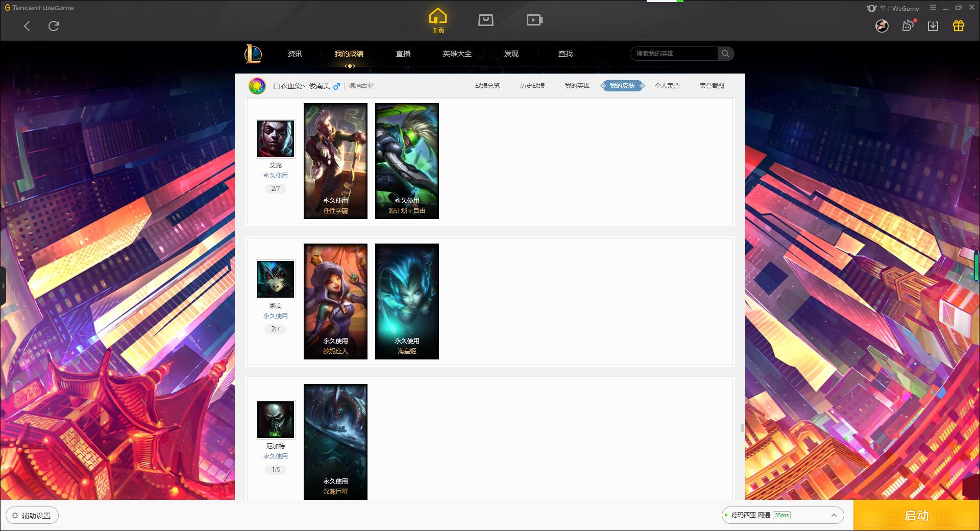This screenshot has height=531, width=980.
Task: Click the 永久使用 label under 厄加特
Action: (276, 456)
